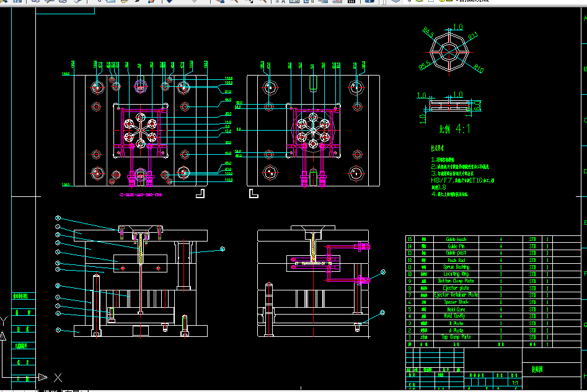The height and width of the screenshot is (392, 587).
Task: Click the 'H8/F7' technical requirement line
Action: (462, 180)
